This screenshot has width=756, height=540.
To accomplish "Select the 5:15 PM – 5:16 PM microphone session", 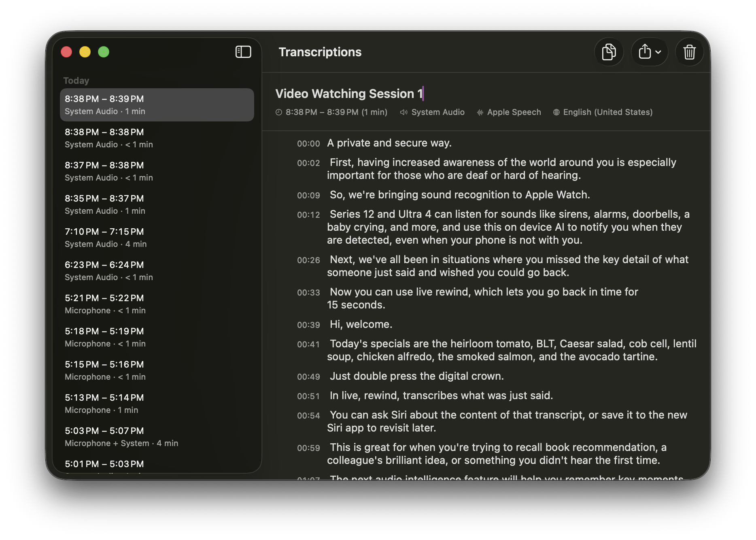I will coord(157,370).
